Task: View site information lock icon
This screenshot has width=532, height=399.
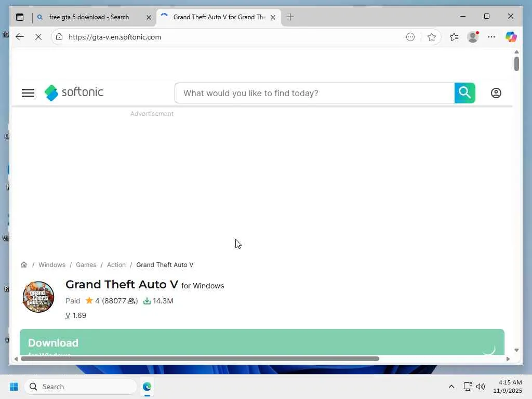Action: (x=59, y=37)
